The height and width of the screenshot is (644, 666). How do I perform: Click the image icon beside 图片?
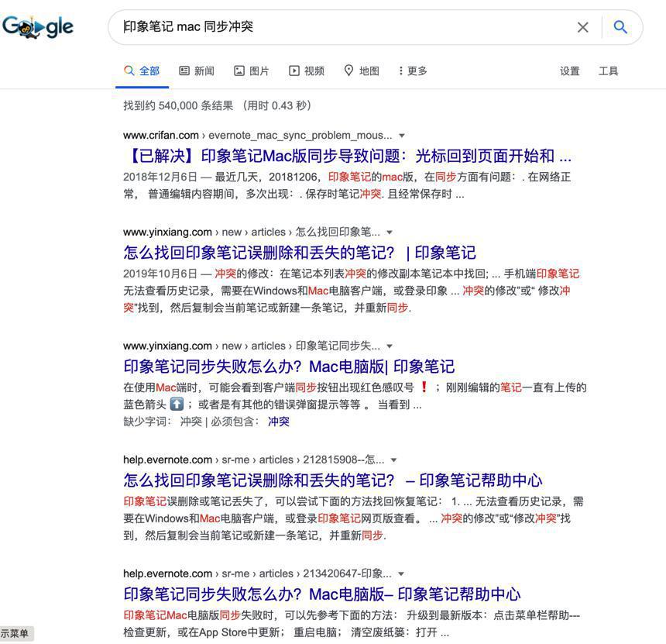tap(239, 71)
